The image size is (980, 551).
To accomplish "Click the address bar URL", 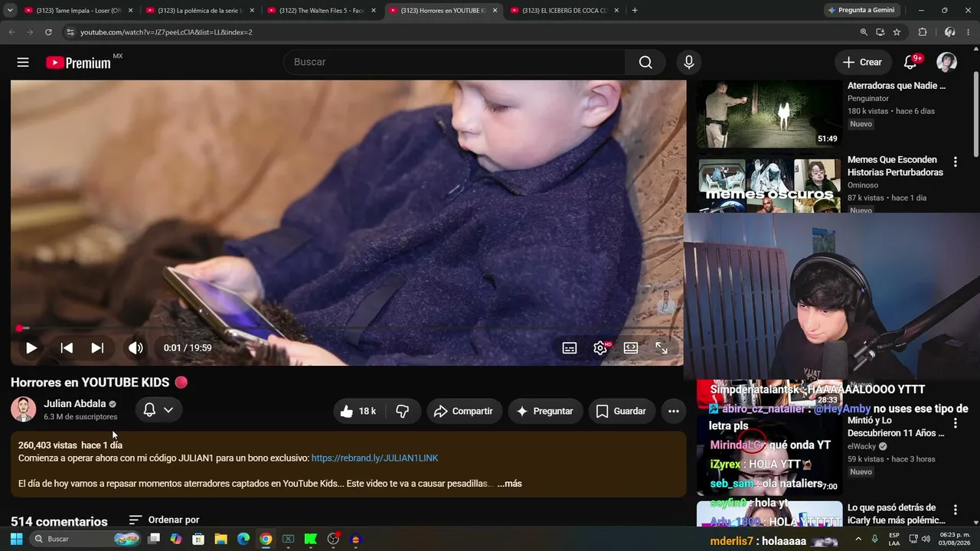I will point(166,32).
